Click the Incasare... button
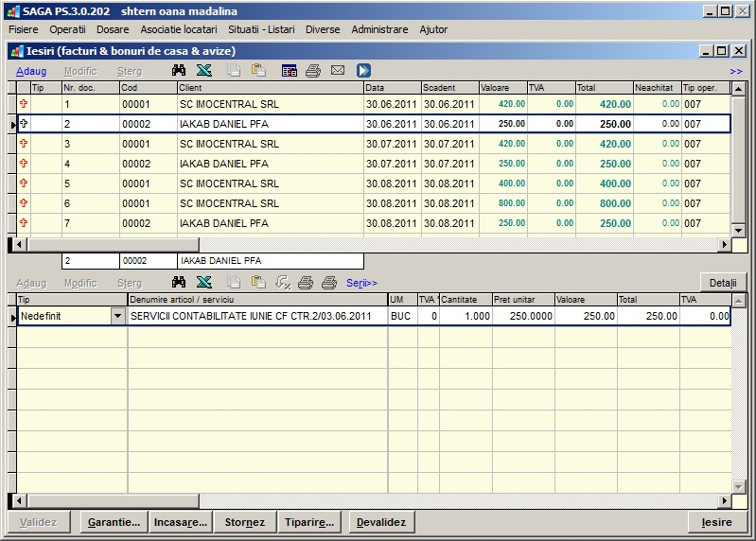 [x=181, y=522]
